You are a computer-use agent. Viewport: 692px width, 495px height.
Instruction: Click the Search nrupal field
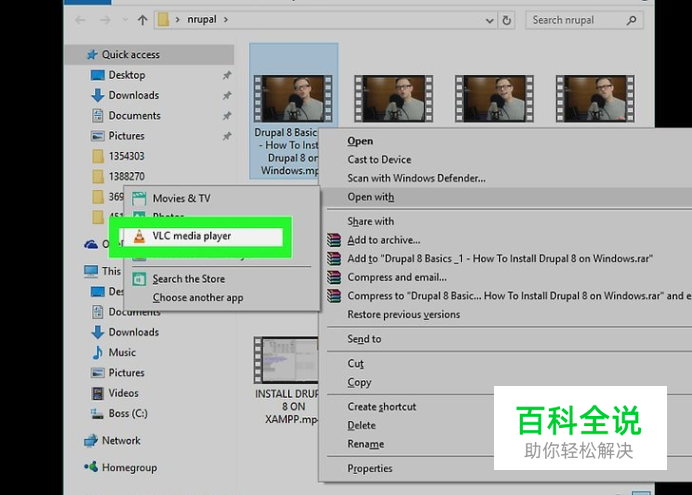click(584, 20)
